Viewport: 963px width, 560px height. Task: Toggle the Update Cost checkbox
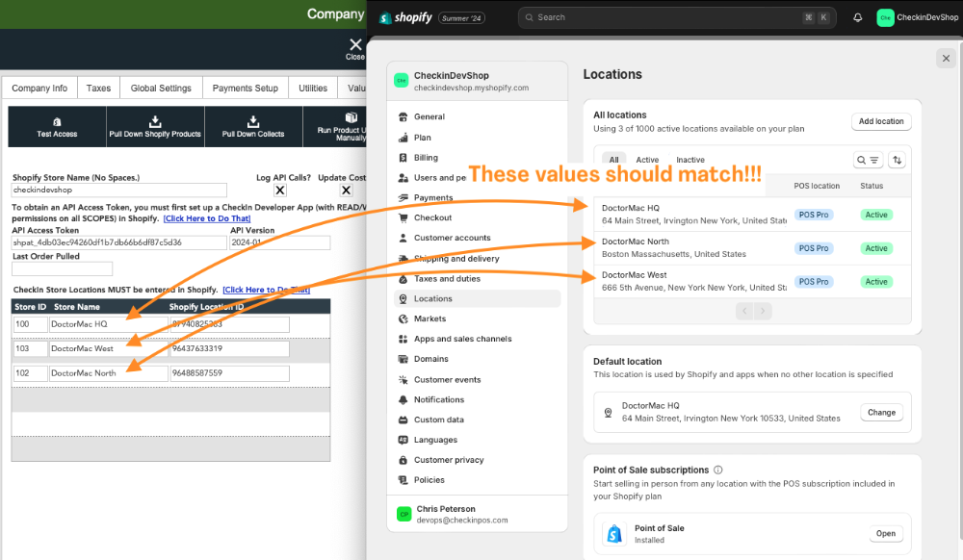[347, 191]
